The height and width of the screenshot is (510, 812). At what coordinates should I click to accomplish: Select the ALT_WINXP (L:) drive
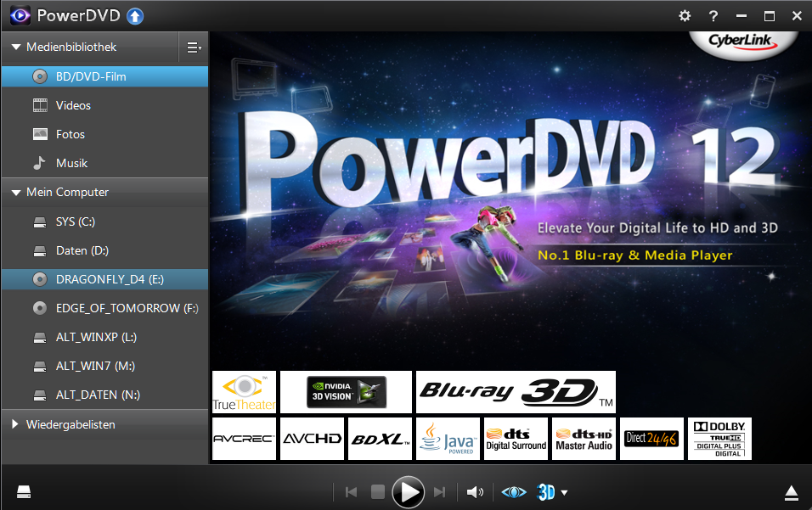point(105,337)
